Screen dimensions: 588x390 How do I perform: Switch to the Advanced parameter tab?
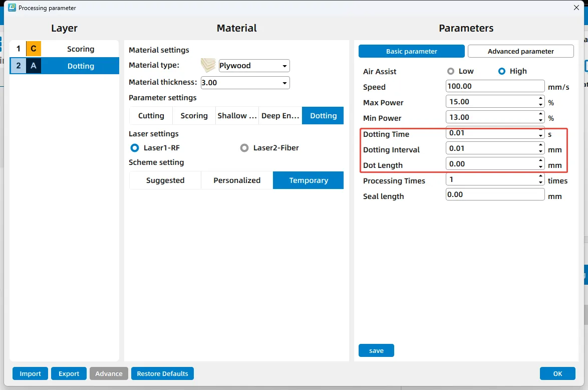click(x=520, y=51)
